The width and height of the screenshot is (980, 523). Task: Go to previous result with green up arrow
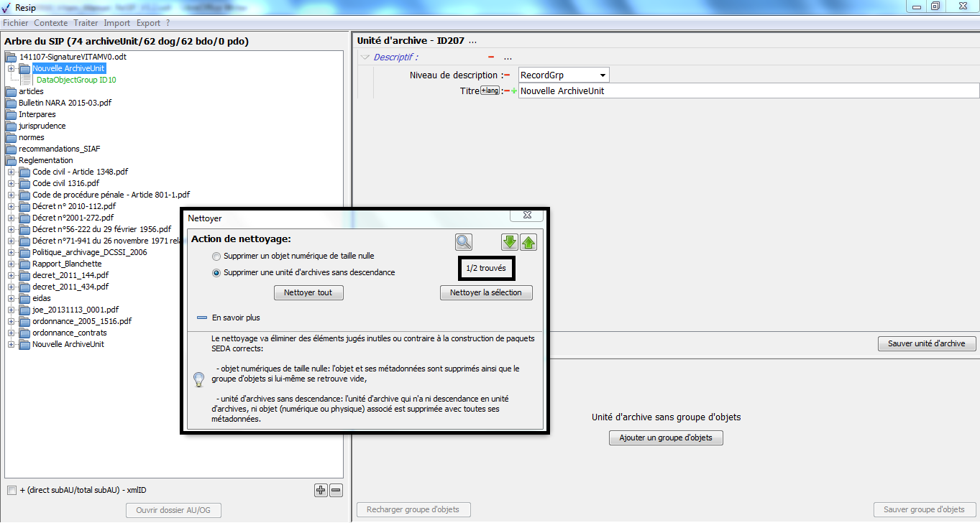tap(528, 242)
